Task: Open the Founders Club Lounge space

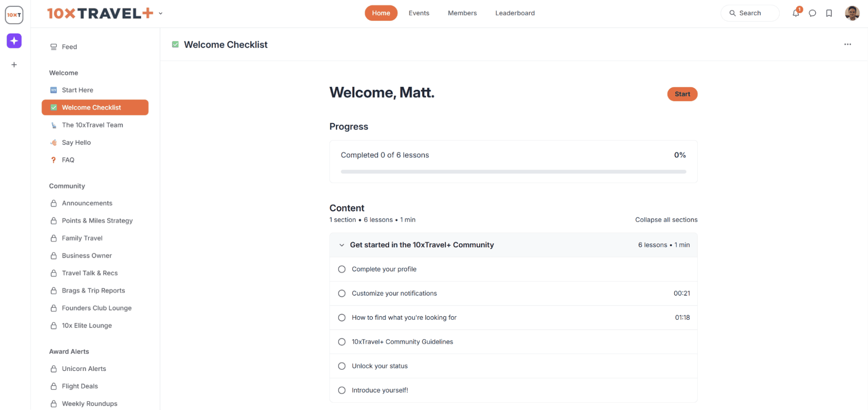Action: (x=95, y=308)
